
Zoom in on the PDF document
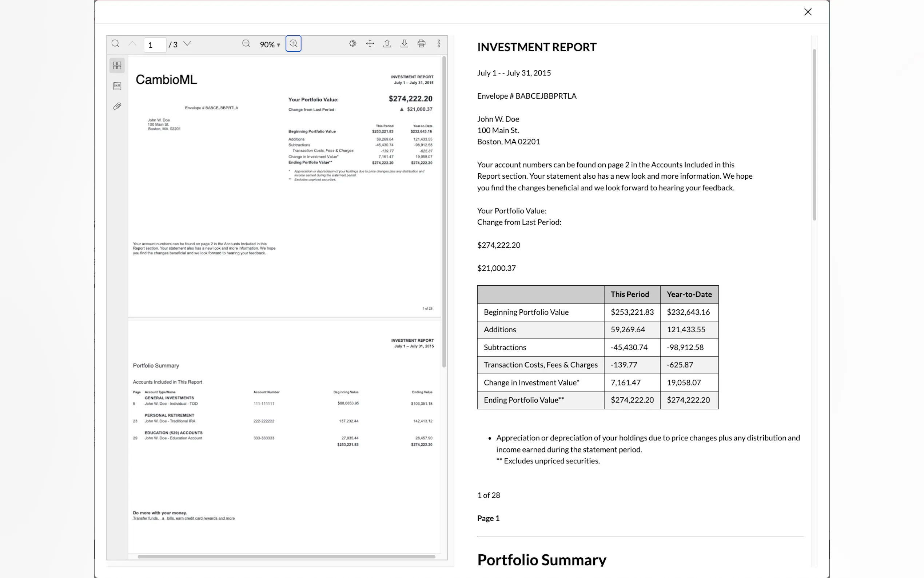tap(293, 44)
